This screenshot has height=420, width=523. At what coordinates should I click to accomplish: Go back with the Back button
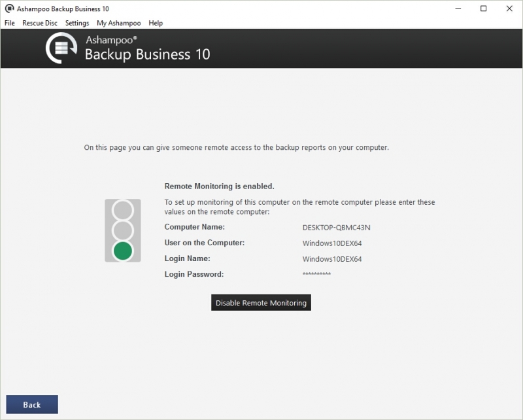(32, 405)
